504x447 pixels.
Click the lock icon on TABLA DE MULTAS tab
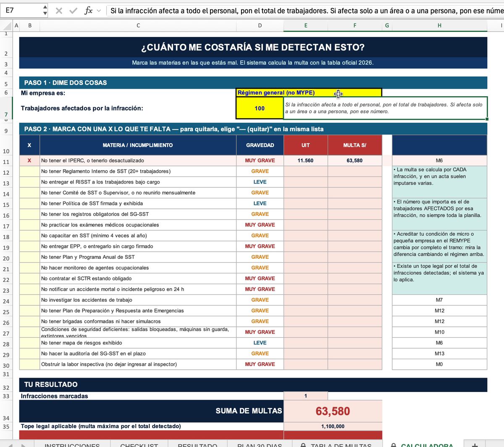[303, 445]
